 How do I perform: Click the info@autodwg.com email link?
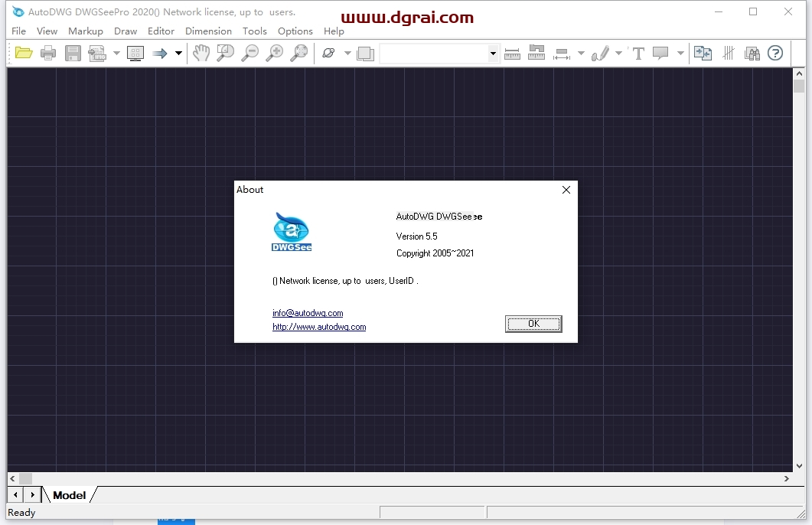pos(308,313)
